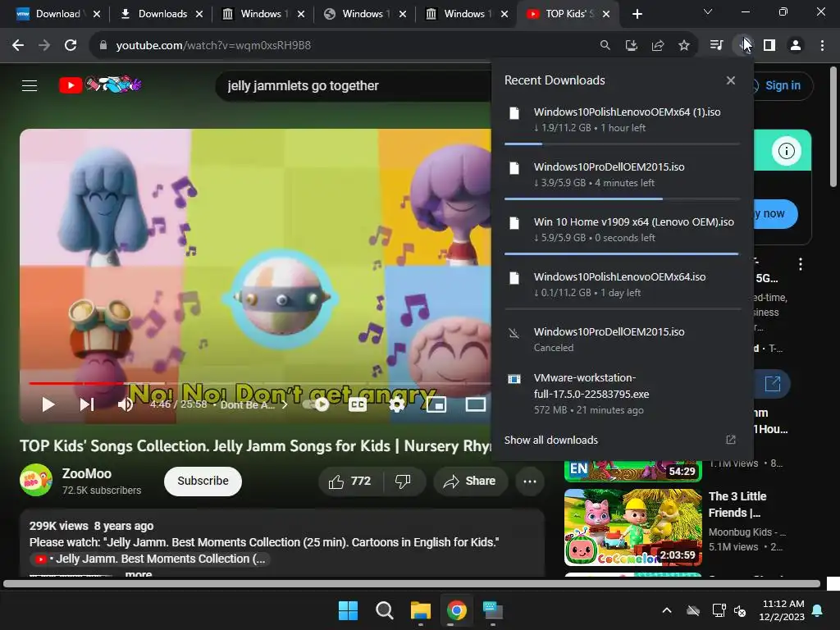The width and height of the screenshot is (840, 630).
Task: Click Show all downloads
Action: [551, 440]
